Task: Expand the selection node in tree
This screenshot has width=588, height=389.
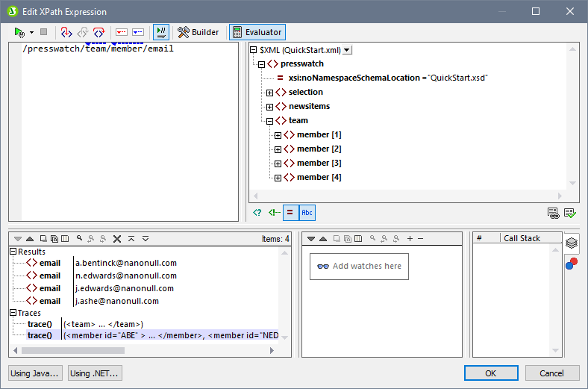Action: [x=270, y=93]
